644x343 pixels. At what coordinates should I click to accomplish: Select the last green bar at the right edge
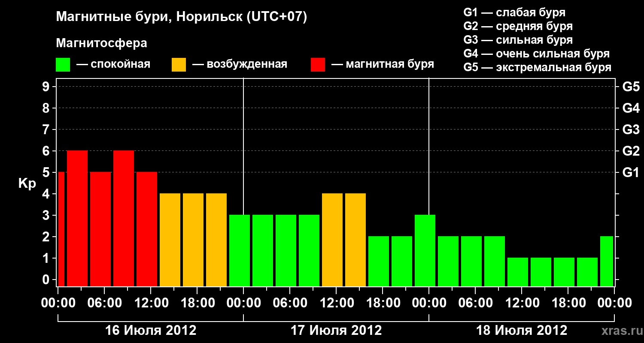[607, 261]
